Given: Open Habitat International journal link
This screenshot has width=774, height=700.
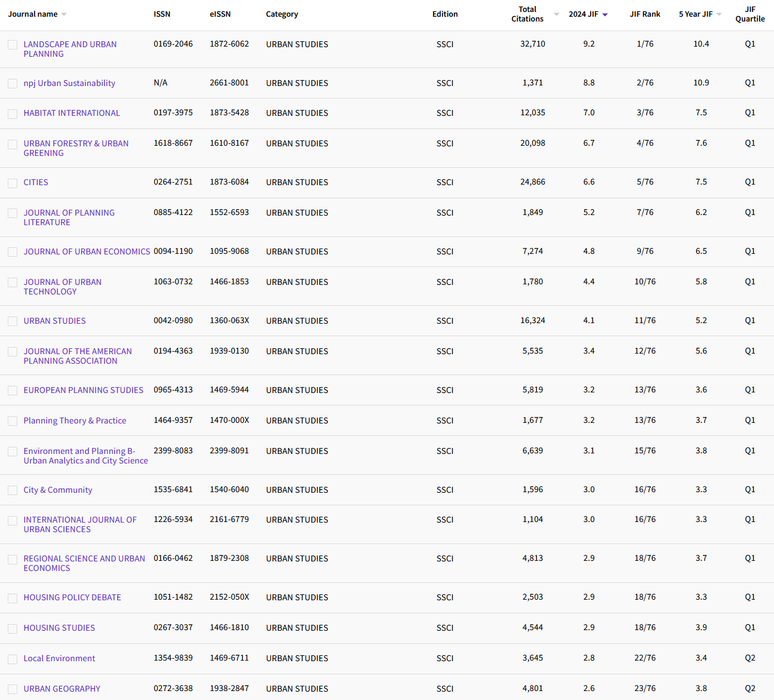Looking at the screenshot, I should 72,113.
